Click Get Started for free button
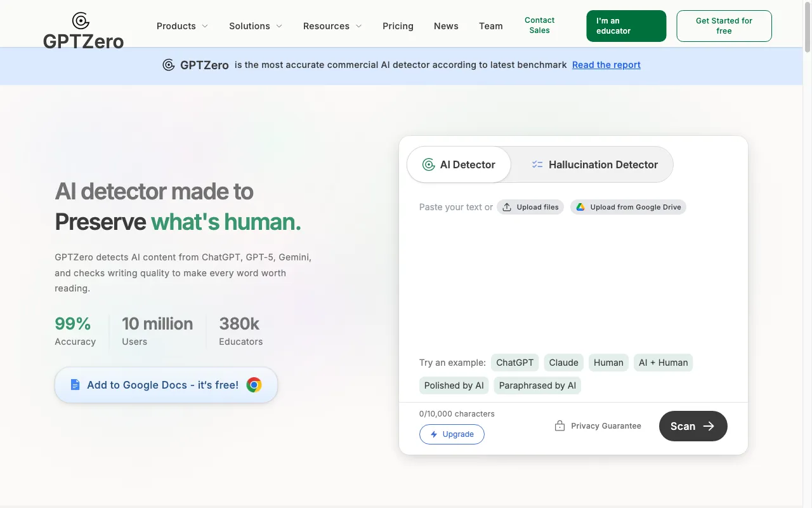This screenshot has height=508, width=812. [x=724, y=26]
